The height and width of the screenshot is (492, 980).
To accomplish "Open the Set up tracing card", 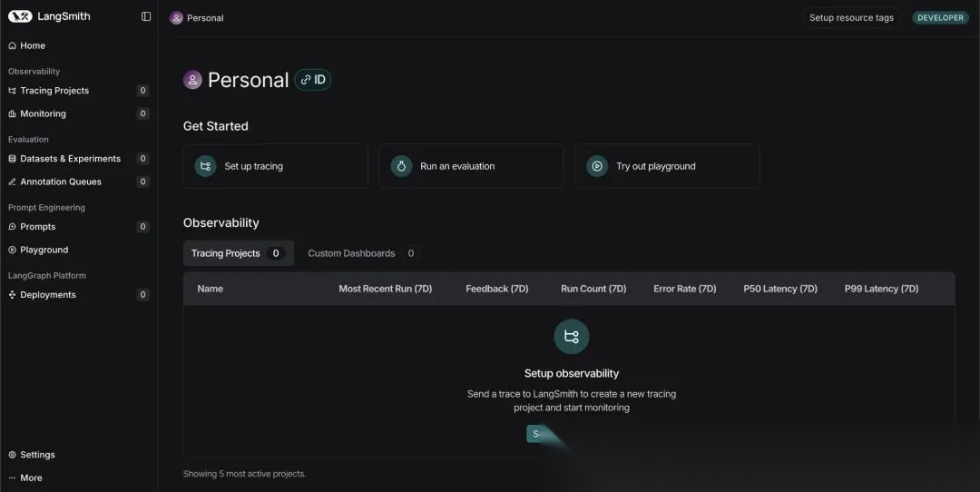I will tap(276, 166).
